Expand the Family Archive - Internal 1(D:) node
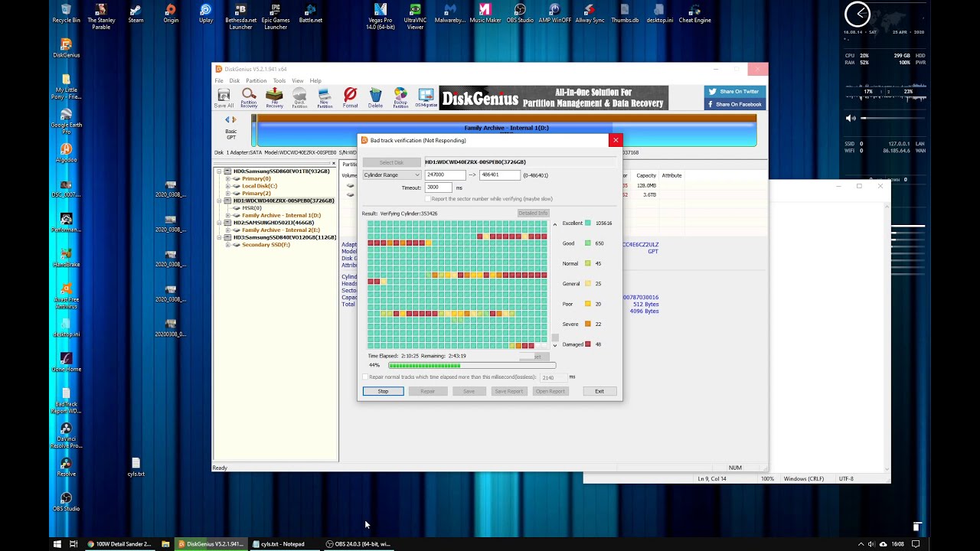Viewport: 980px width, 551px height. [x=227, y=215]
